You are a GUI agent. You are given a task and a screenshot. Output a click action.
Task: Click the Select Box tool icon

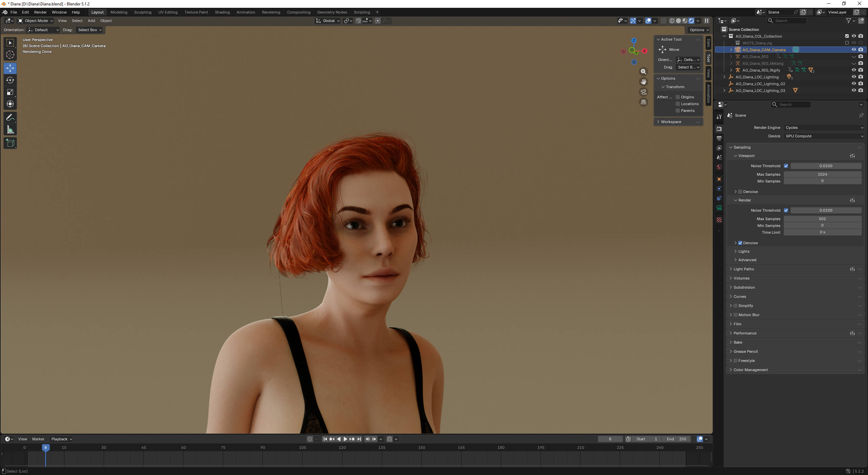pos(10,43)
